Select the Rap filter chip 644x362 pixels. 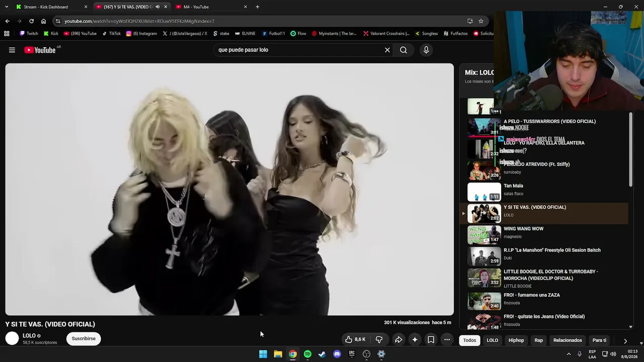539,340
